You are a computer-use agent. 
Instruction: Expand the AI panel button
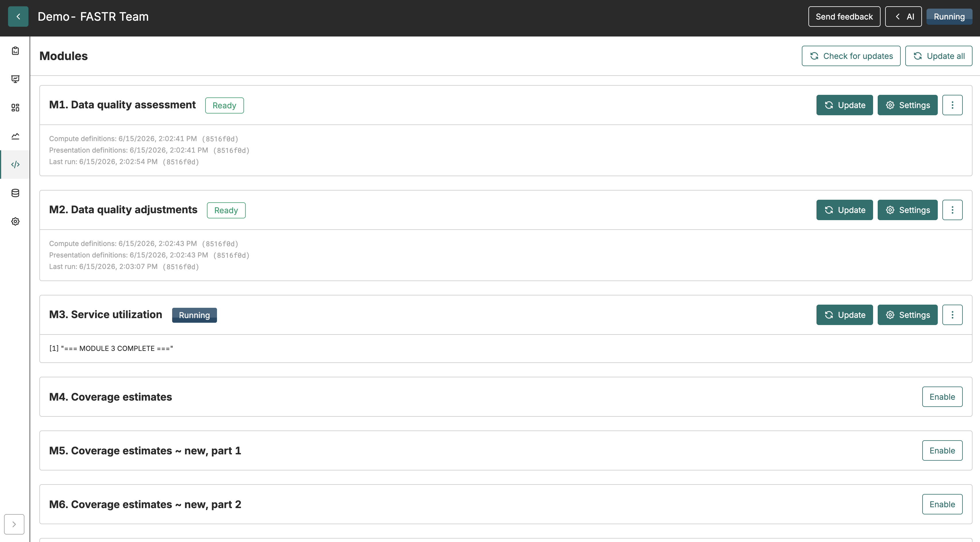903,16
